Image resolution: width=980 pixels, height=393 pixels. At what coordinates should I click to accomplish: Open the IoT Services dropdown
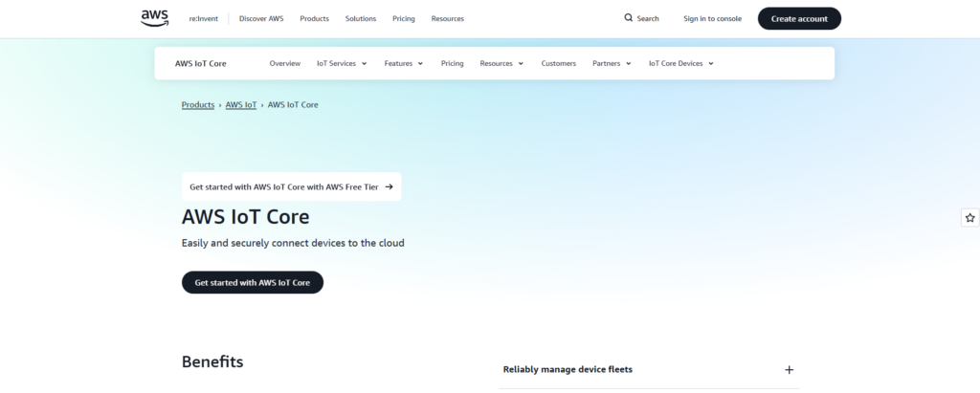pyautogui.click(x=342, y=63)
